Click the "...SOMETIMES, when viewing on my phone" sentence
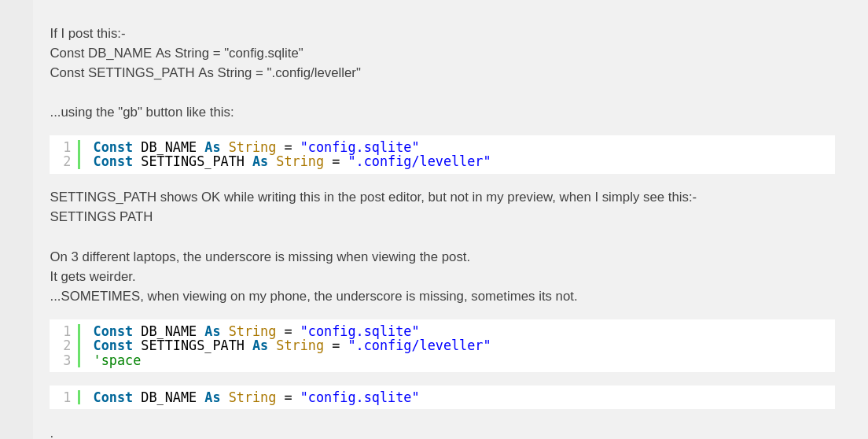This screenshot has height=439, width=868. point(313,296)
